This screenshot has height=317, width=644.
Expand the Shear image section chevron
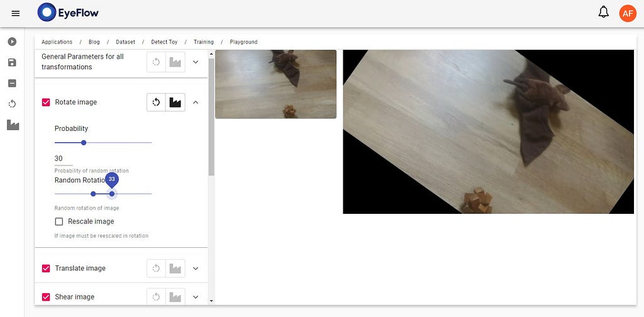point(196,297)
